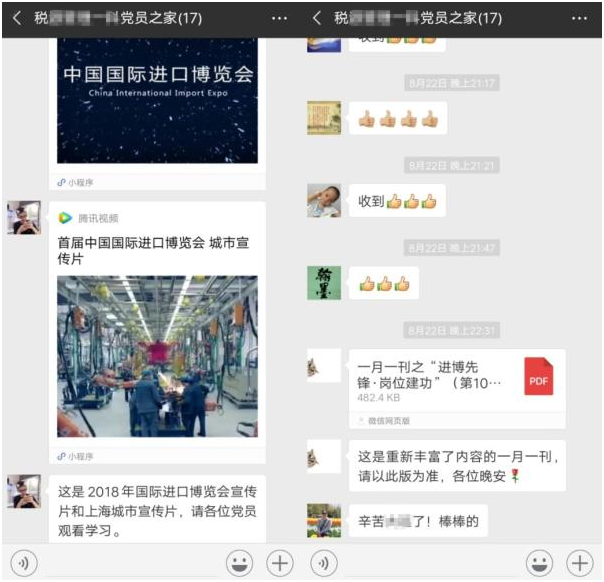The width and height of the screenshot is (604, 582).
Task: Click the 腾讯视频 source name text
Action: [x=98, y=218]
